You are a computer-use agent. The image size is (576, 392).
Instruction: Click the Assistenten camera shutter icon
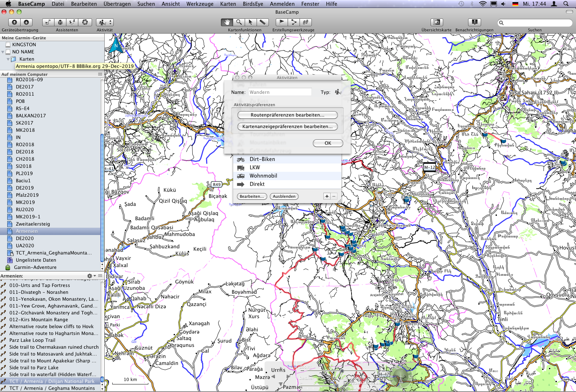click(x=85, y=22)
